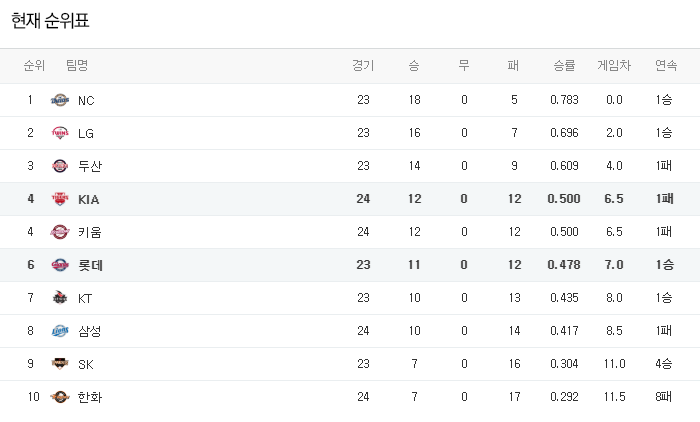
Task: Click the Doosan (두산) team logo
Action: pos(60,166)
